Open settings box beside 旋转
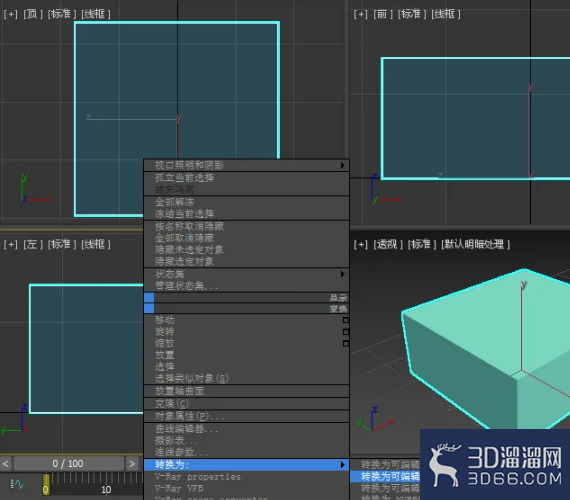 345,332
